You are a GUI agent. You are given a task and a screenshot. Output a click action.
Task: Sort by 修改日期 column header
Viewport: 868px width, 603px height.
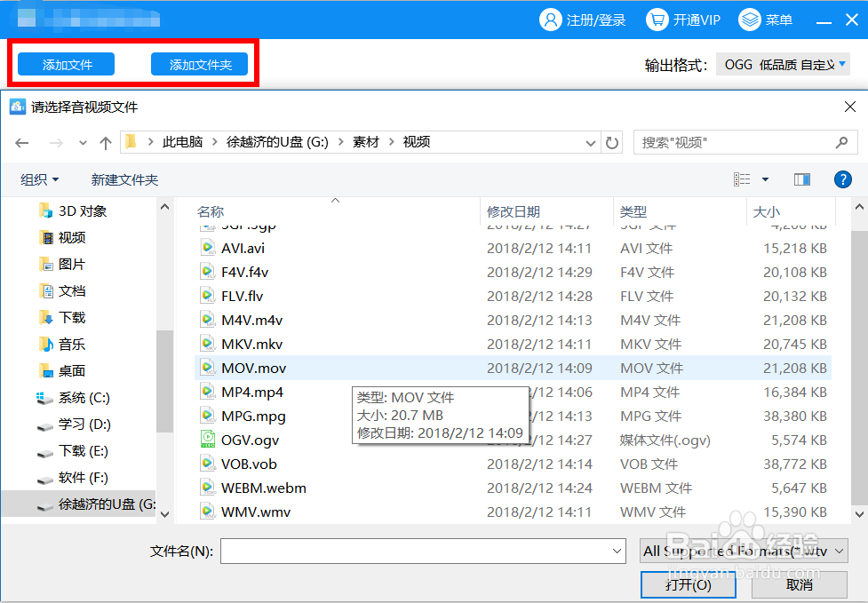pyautogui.click(x=514, y=211)
